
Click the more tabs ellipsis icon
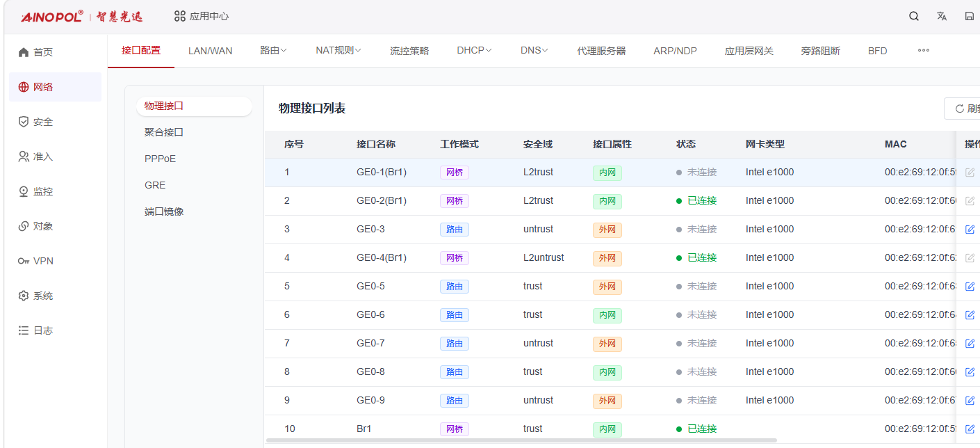[924, 51]
